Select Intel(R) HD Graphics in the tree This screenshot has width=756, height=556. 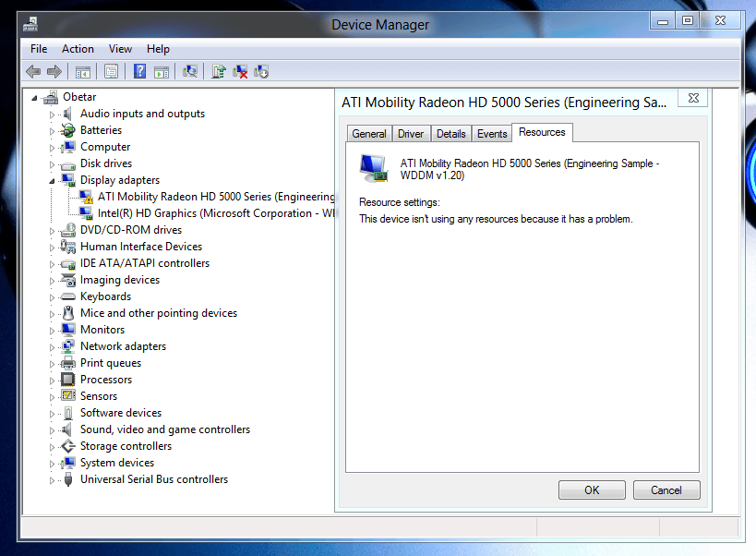pyautogui.click(x=216, y=213)
